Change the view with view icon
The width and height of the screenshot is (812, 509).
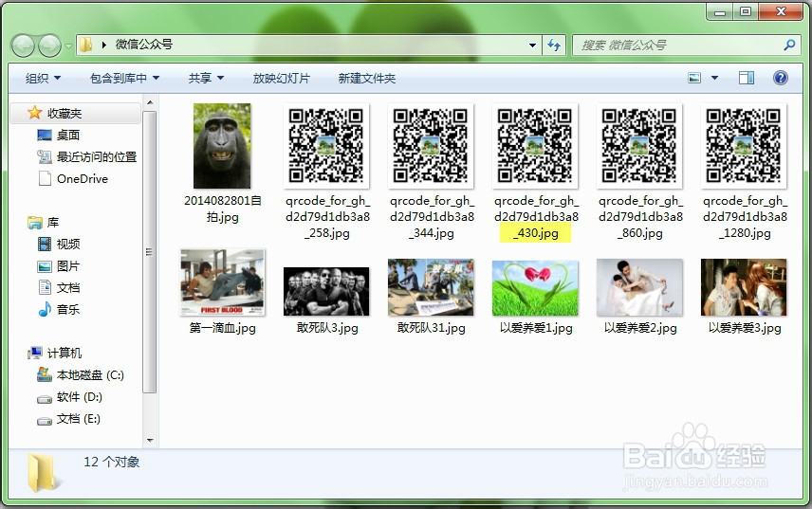(x=694, y=78)
